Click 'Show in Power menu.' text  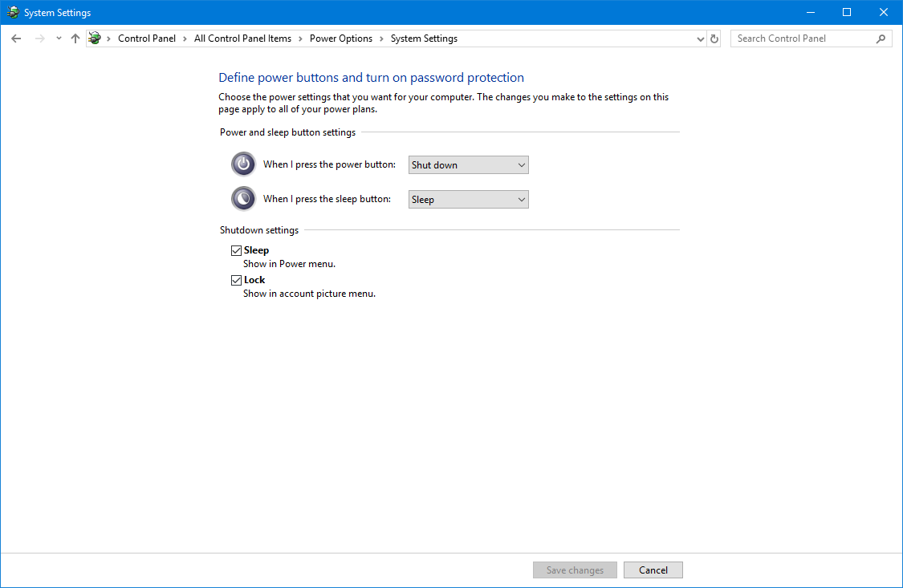[x=289, y=264]
